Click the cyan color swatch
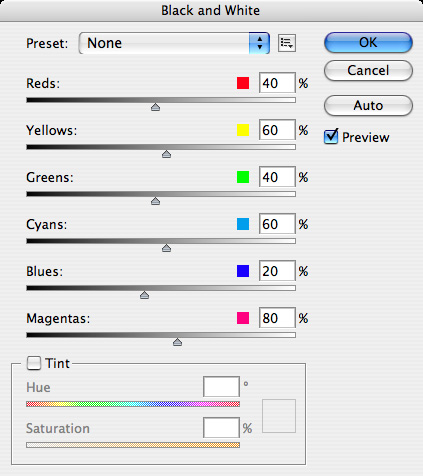Image resolution: width=423 pixels, height=476 pixels. tap(243, 224)
